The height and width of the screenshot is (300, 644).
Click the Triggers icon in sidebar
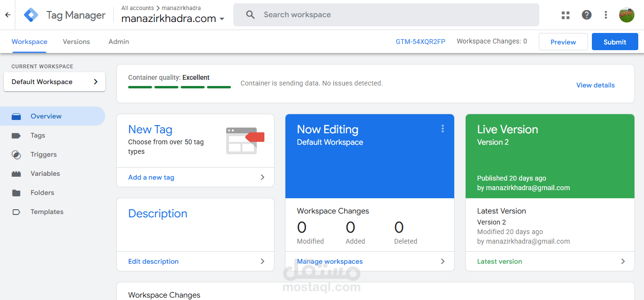(x=16, y=154)
